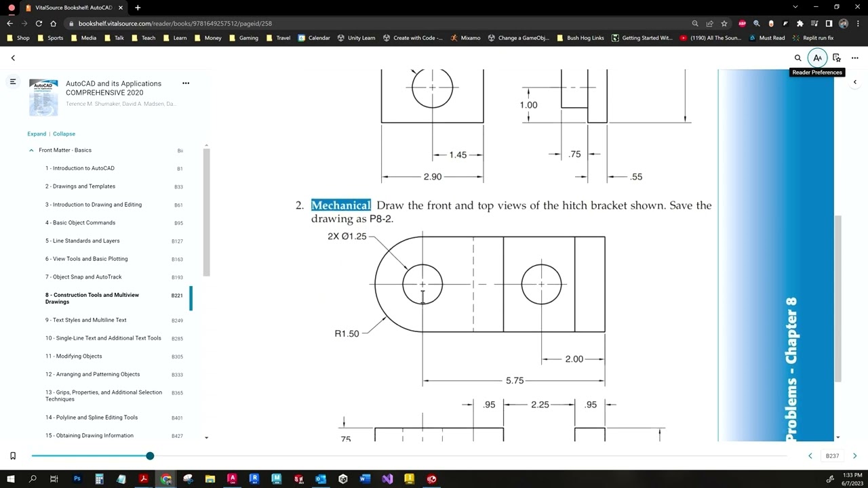Open chapter 6 - View Tools and Basic Plotting

point(87,259)
